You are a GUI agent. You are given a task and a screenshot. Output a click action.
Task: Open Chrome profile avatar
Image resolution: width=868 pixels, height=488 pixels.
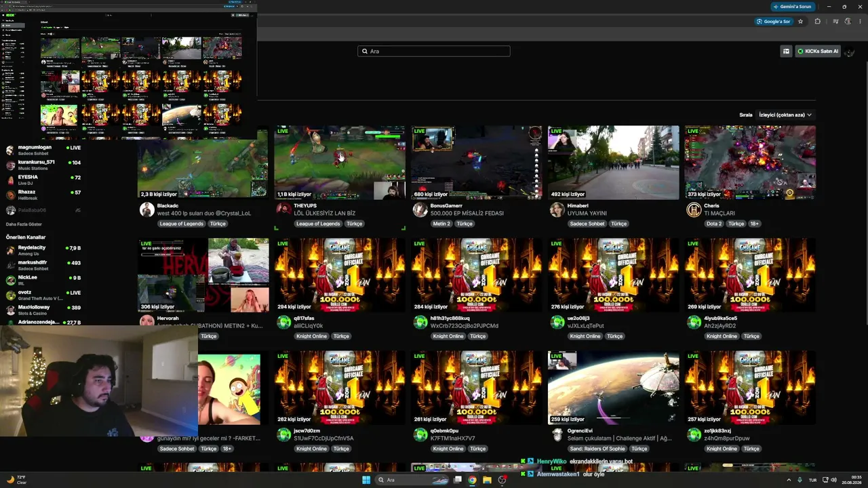pos(848,22)
